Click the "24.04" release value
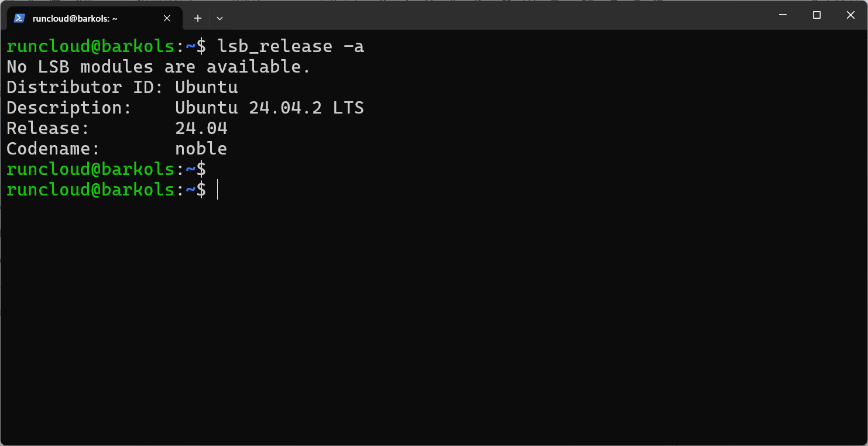 [201, 128]
